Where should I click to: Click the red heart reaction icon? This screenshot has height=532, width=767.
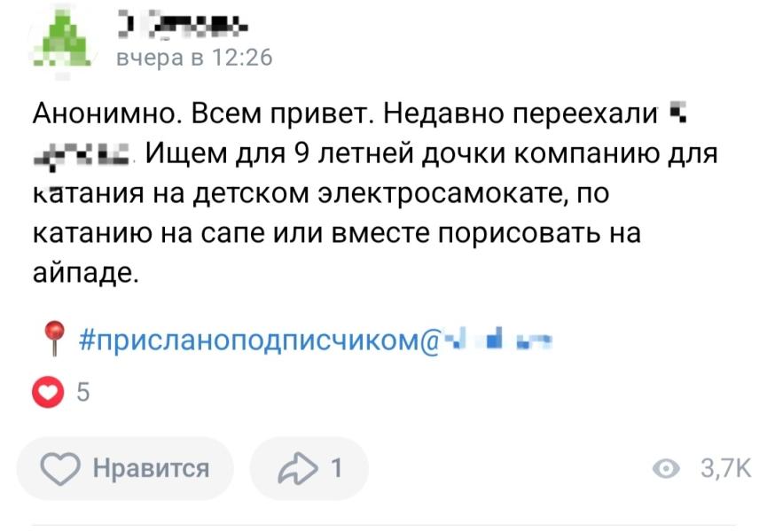pyautogui.click(x=48, y=392)
